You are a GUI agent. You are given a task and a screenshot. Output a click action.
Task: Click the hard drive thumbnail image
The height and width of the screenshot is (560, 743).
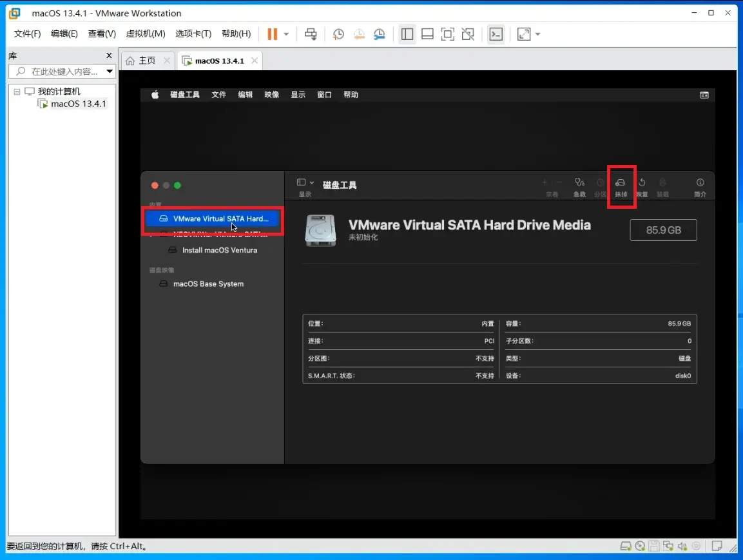pos(320,230)
